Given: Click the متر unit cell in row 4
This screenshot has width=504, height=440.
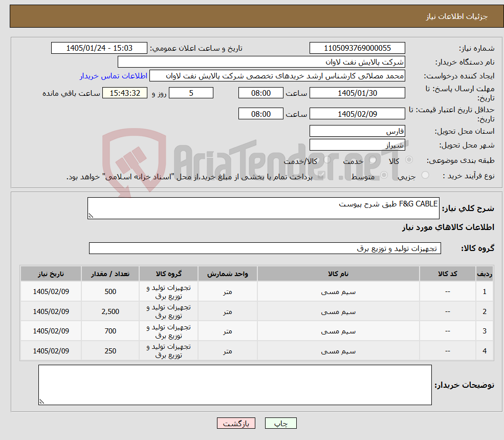Looking at the screenshot, I should point(227,351).
